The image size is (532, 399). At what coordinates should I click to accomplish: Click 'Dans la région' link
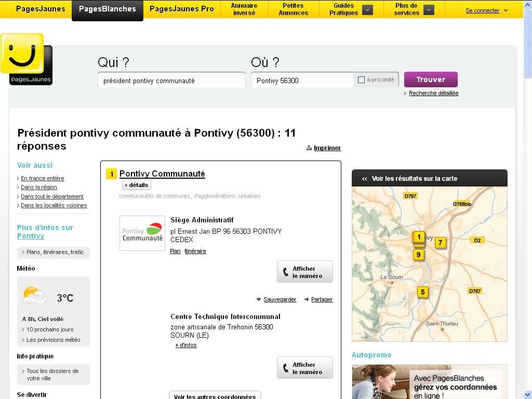click(39, 187)
